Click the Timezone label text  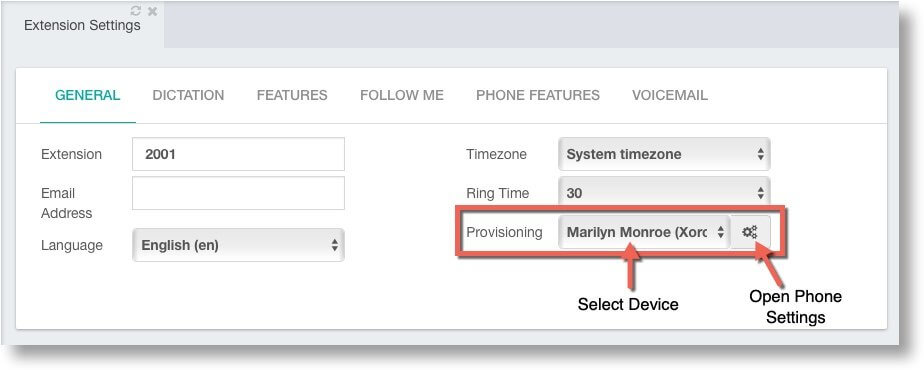(496, 154)
